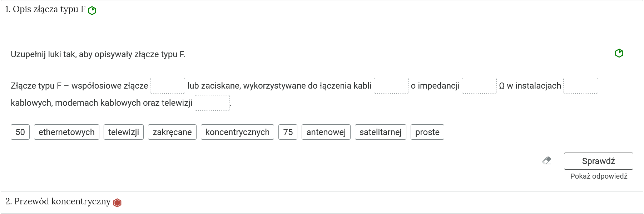Image resolution: width=644 pixels, height=214 pixels.
Task: Open Pokaż odpowiedź link
Action: click(x=598, y=176)
